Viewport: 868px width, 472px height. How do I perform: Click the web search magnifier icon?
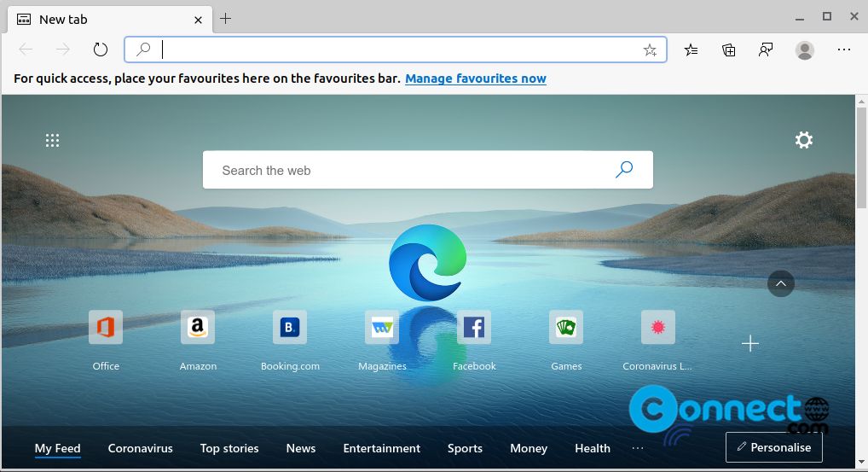[624, 169]
